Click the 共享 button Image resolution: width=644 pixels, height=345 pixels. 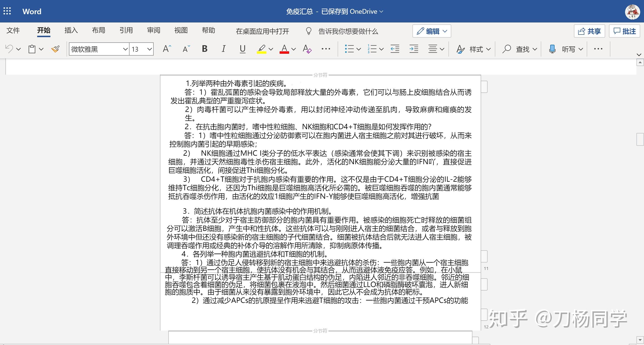pos(589,31)
